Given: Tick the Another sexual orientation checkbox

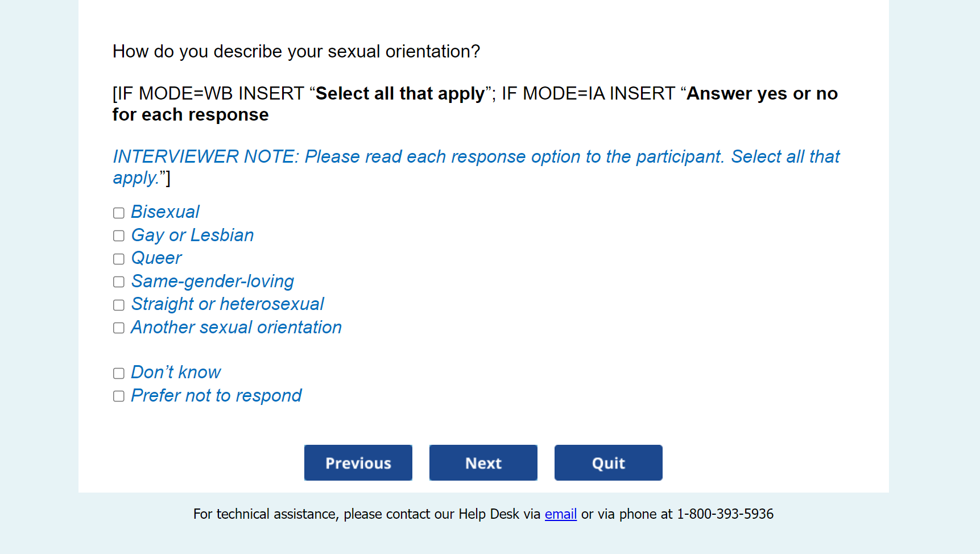Looking at the screenshot, I should [118, 328].
